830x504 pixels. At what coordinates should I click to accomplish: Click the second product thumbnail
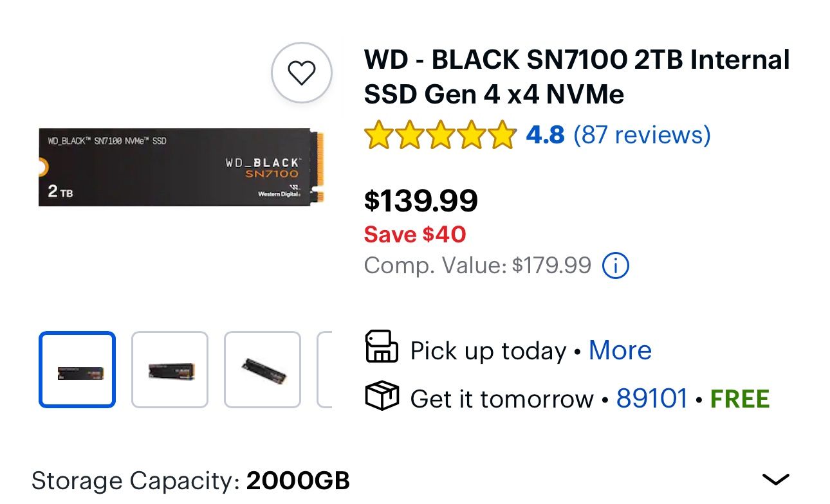point(170,368)
